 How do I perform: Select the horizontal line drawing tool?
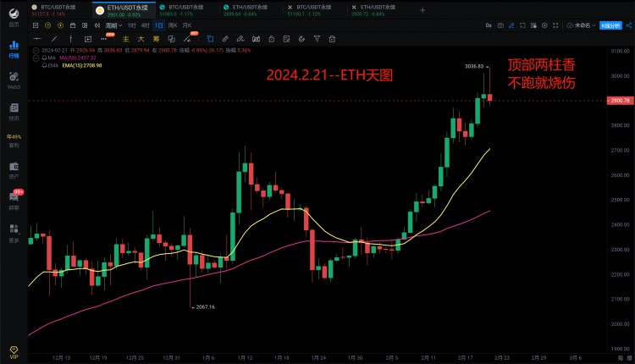[37, 39]
